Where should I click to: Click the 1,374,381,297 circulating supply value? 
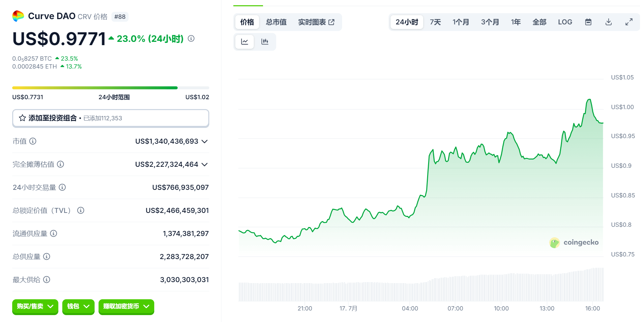(186, 234)
